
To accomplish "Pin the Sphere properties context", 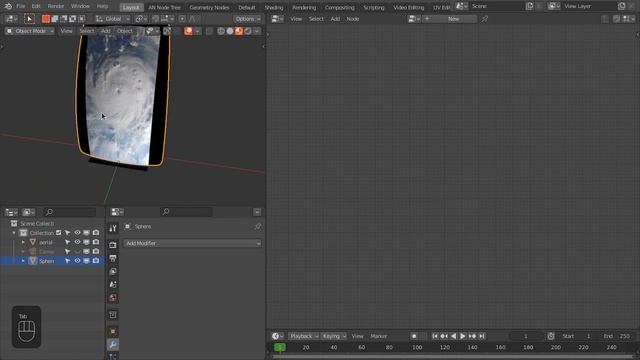I will pyautogui.click(x=258, y=227).
